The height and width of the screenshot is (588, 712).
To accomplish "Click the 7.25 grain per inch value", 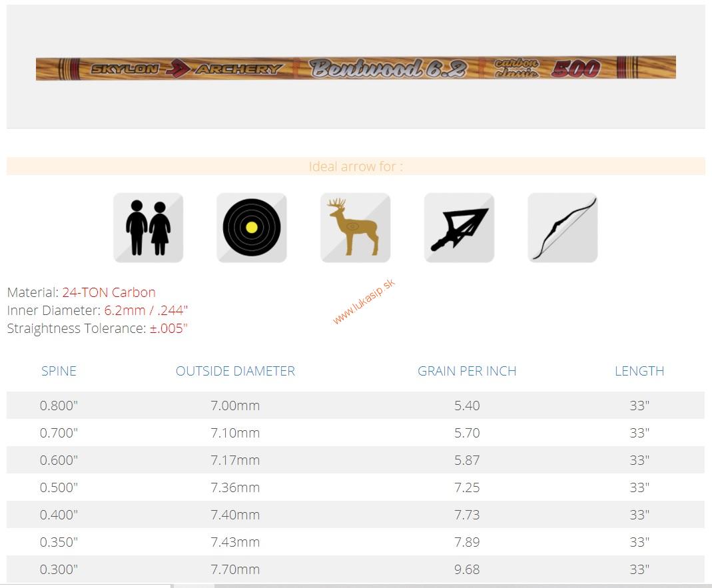I will point(467,487).
